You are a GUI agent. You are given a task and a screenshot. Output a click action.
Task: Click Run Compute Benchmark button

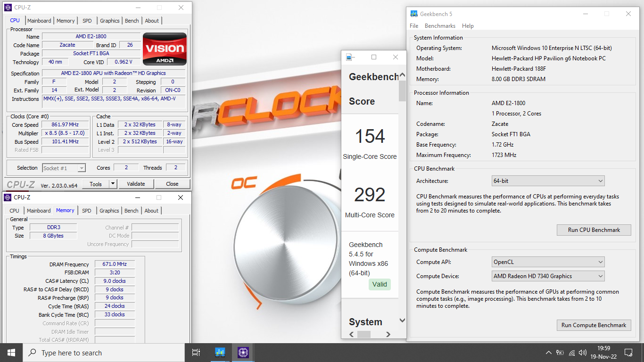[594, 325]
